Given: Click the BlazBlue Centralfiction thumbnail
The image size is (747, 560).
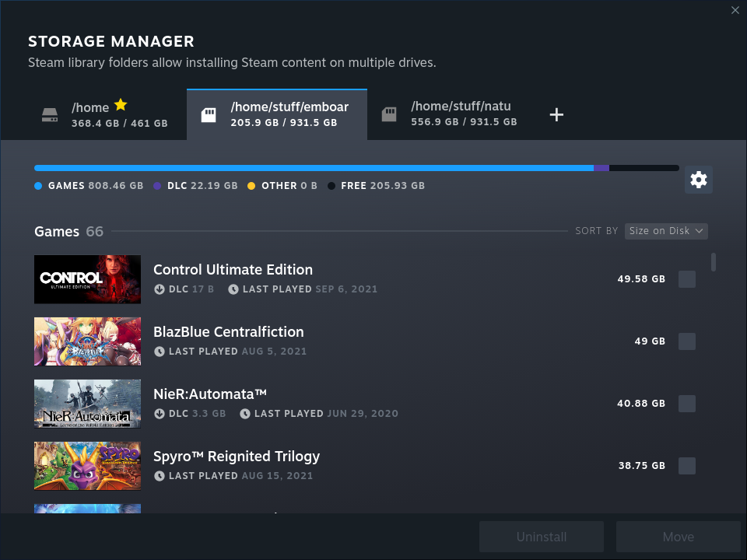Looking at the screenshot, I should click(88, 341).
